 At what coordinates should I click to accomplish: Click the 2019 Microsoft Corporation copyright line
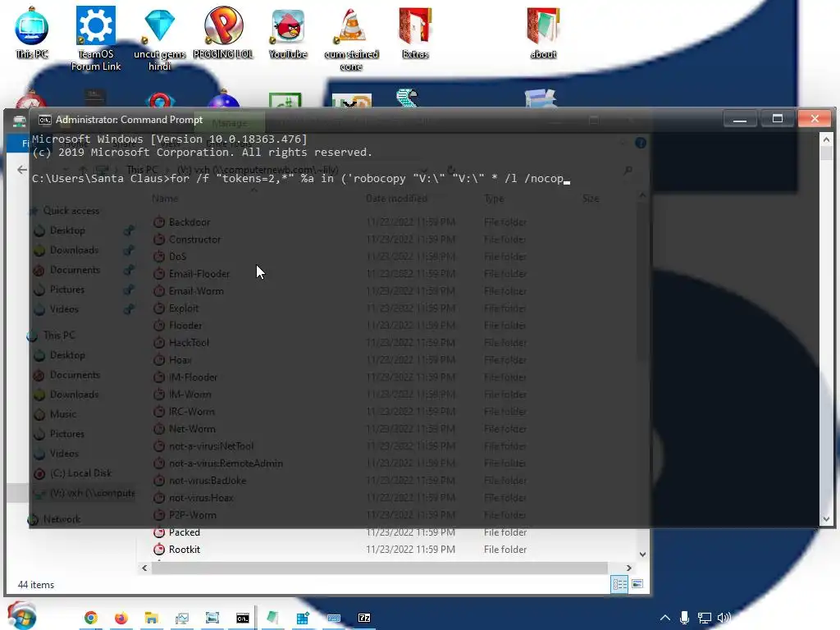[x=202, y=152]
